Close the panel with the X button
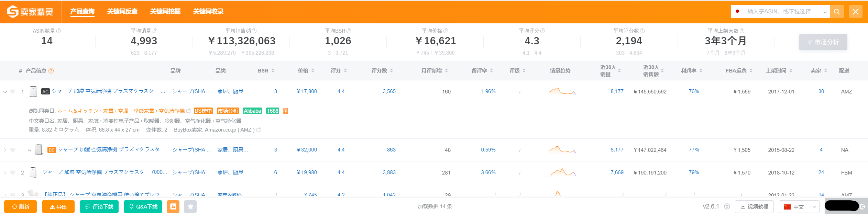The image size is (868, 214). point(856,12)
